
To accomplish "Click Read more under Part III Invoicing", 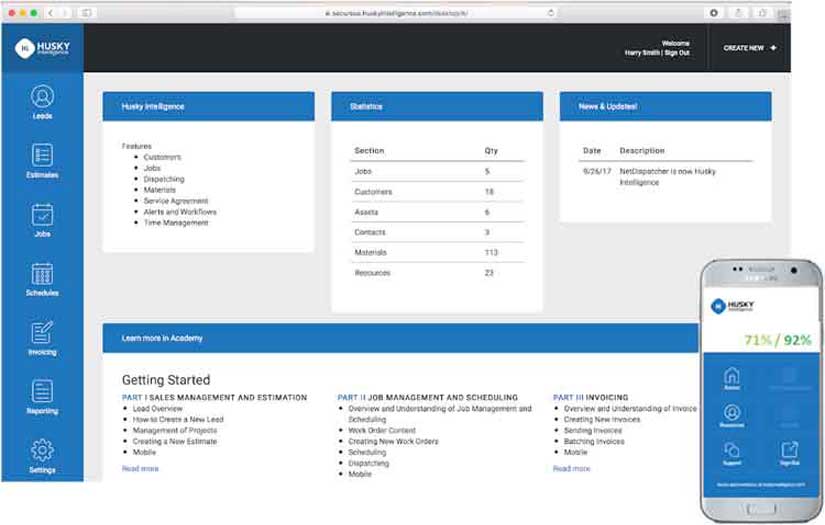I will 571,468.
